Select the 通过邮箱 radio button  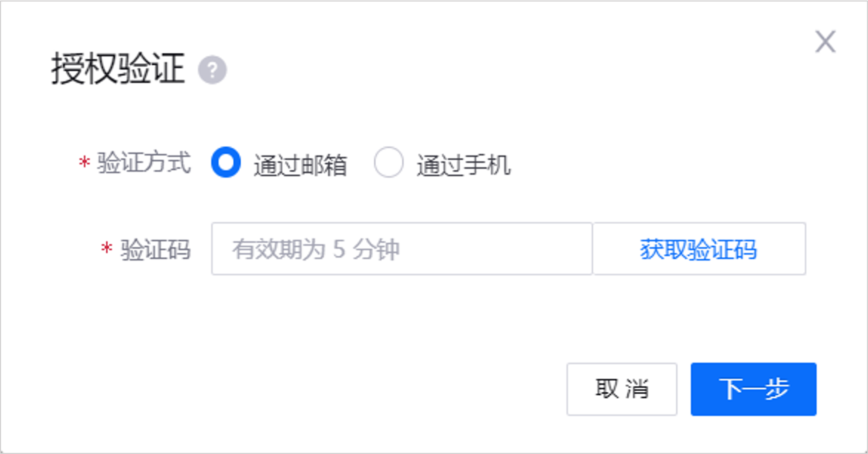[226, 163]
